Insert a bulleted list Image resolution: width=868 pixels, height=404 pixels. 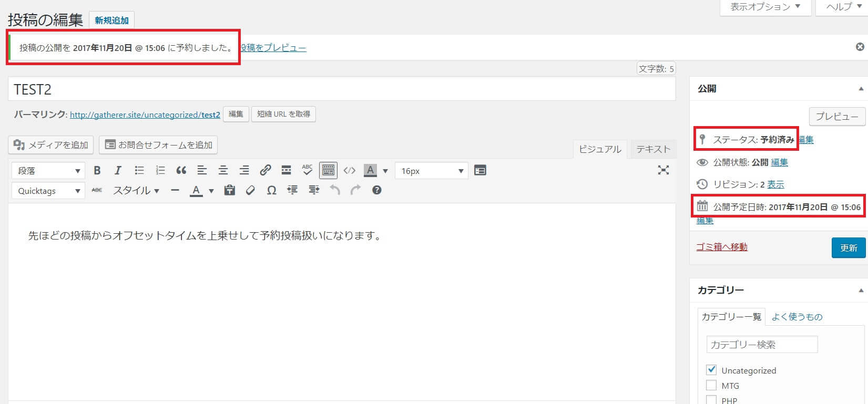click(x=139, y=170)
